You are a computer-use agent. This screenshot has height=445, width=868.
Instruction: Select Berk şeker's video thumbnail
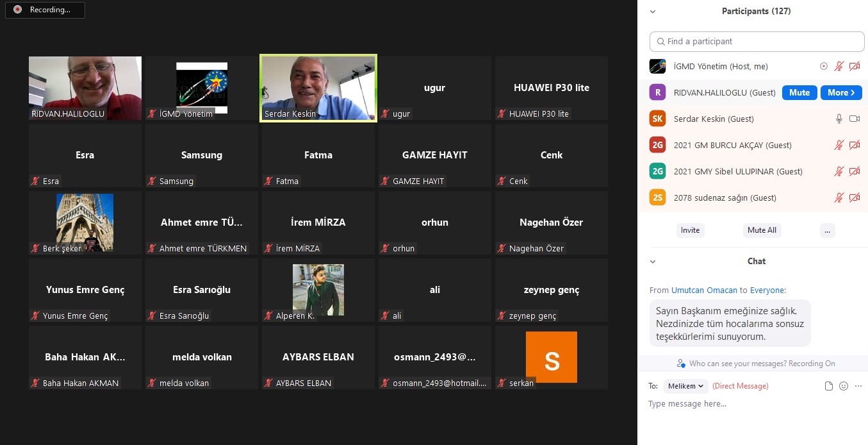tap(85, 222)
